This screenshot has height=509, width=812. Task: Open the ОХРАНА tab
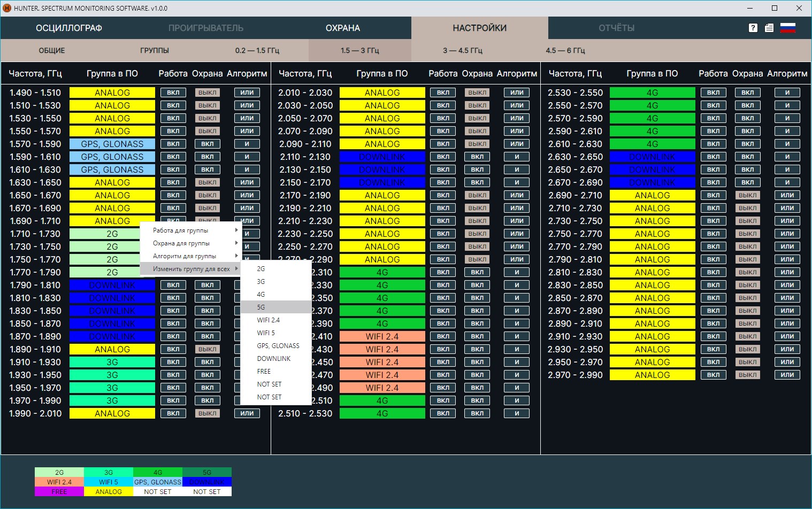(343, 28)
